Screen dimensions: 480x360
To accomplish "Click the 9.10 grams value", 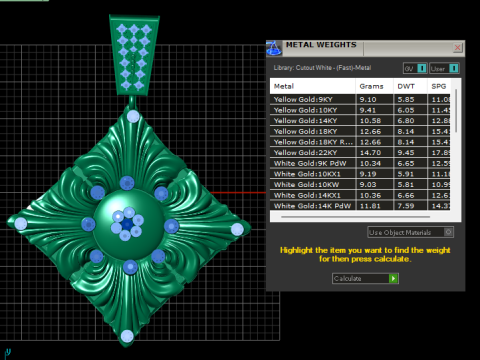I will point(368,99).
